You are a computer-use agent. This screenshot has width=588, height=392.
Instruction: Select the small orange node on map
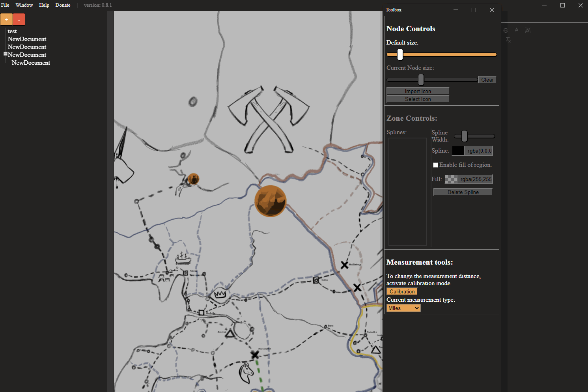pyautogui.click(x=193, y=179)
